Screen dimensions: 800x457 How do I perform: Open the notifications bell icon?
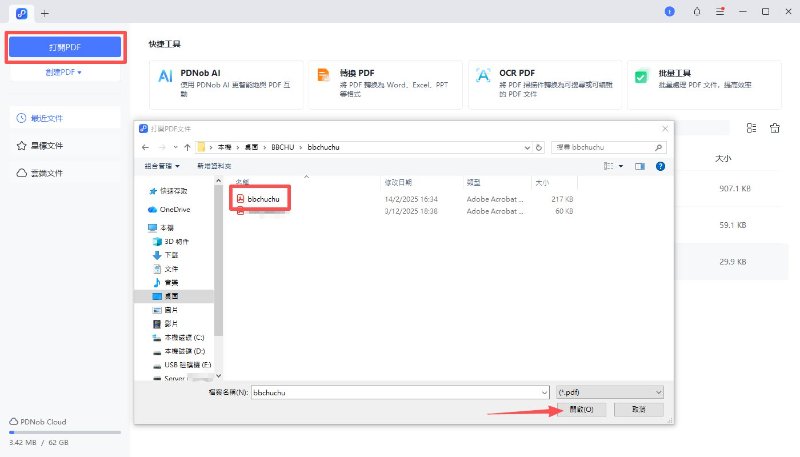[x=696, y=11]
